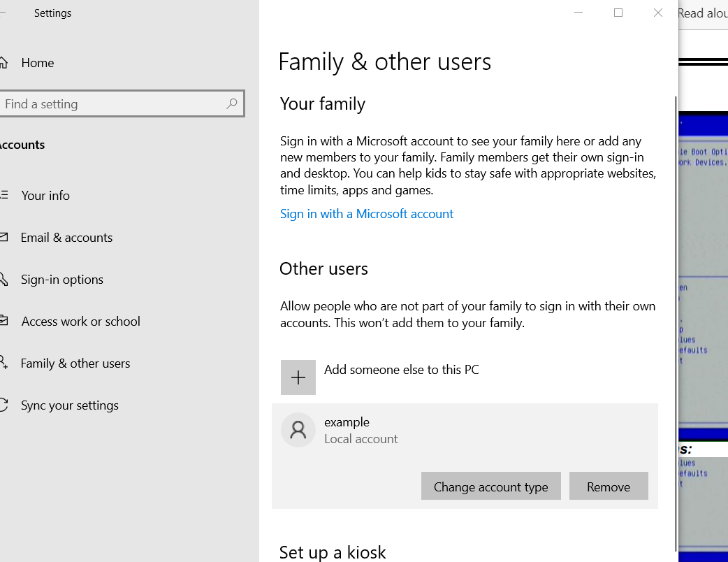Click the Family & other users page title
This screenshot has height=562, width=728.
[x=384, y=62]
